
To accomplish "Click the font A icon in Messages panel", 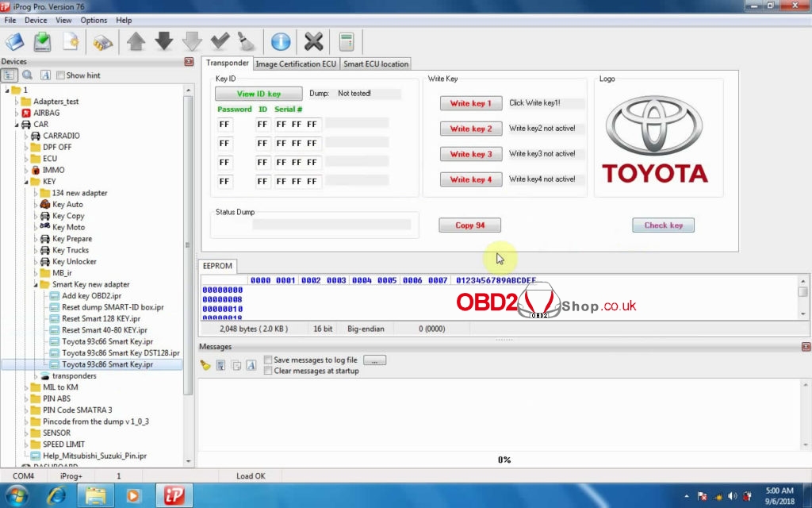I will point(251,365).
